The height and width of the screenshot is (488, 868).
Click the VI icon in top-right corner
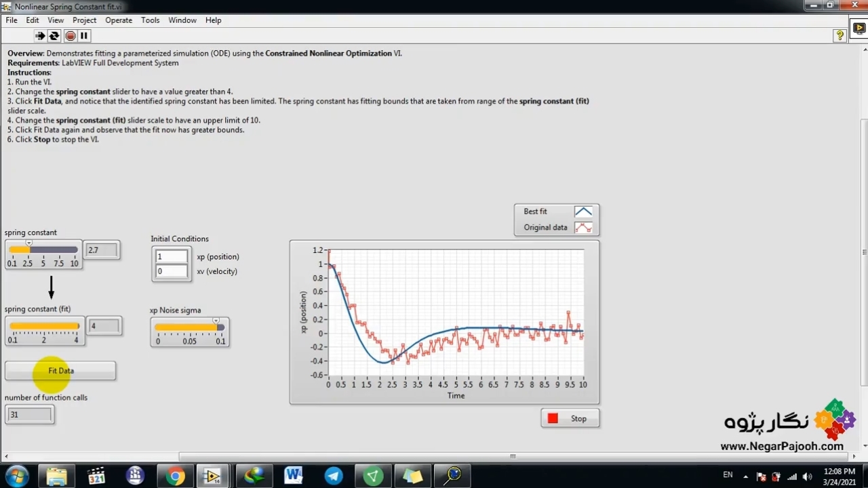coord(859,28)
